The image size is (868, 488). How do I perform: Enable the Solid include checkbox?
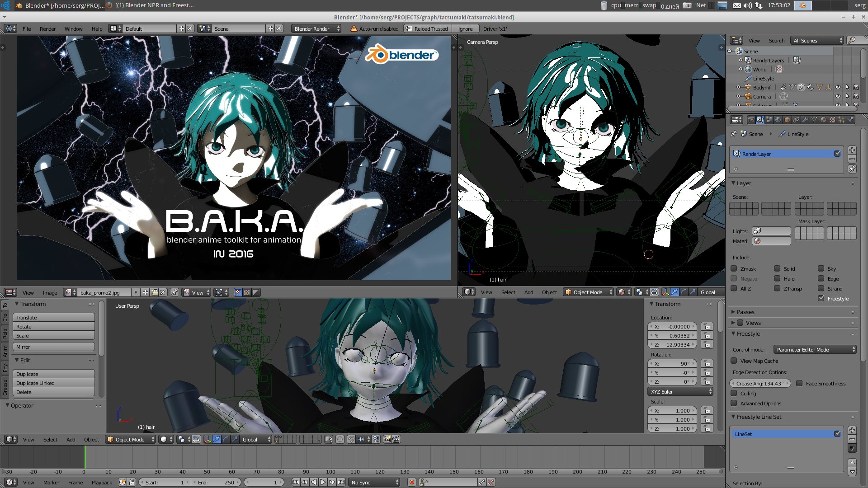click(778, 268)
